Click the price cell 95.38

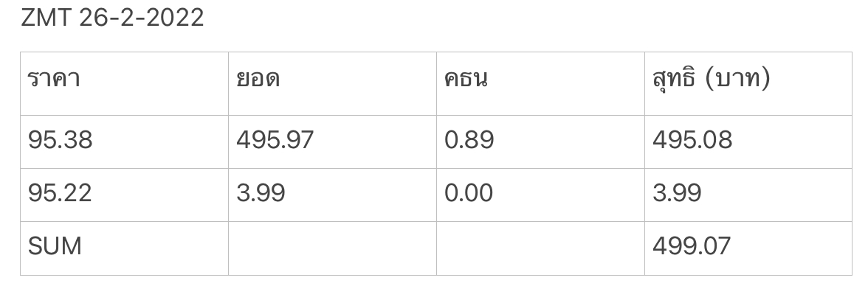point(125,142)
